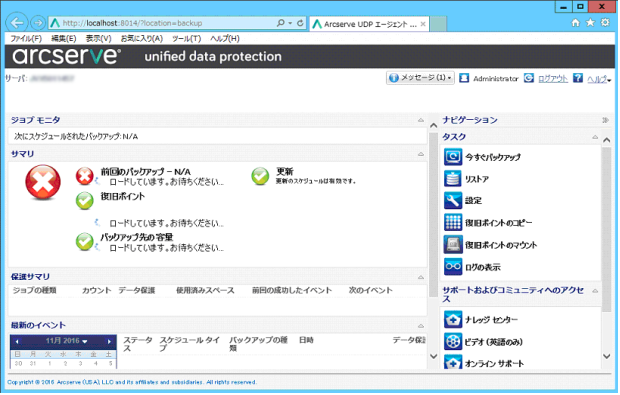
Task: Click the ジョブの種類 column header
Action: coord(34,290)
